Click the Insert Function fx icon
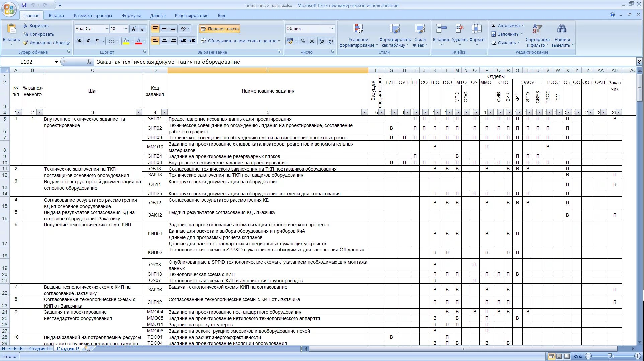Viewport: 644px width, 361px height. click(89, 62)
